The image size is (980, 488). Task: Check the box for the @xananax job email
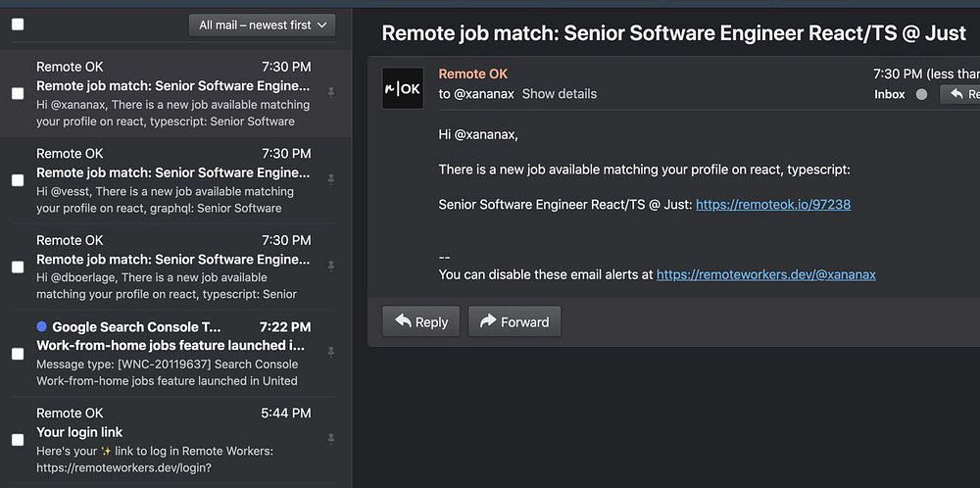[18, 94]
